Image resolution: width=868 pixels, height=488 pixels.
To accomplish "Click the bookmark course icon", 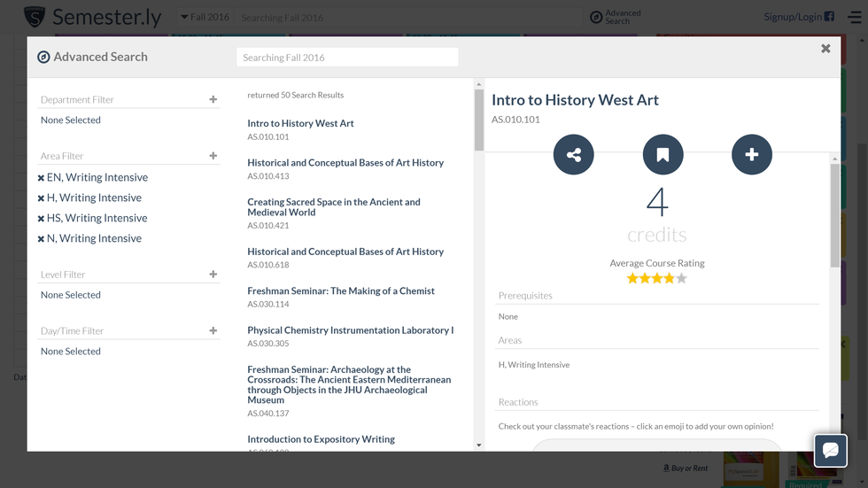I will coord(663,155).
